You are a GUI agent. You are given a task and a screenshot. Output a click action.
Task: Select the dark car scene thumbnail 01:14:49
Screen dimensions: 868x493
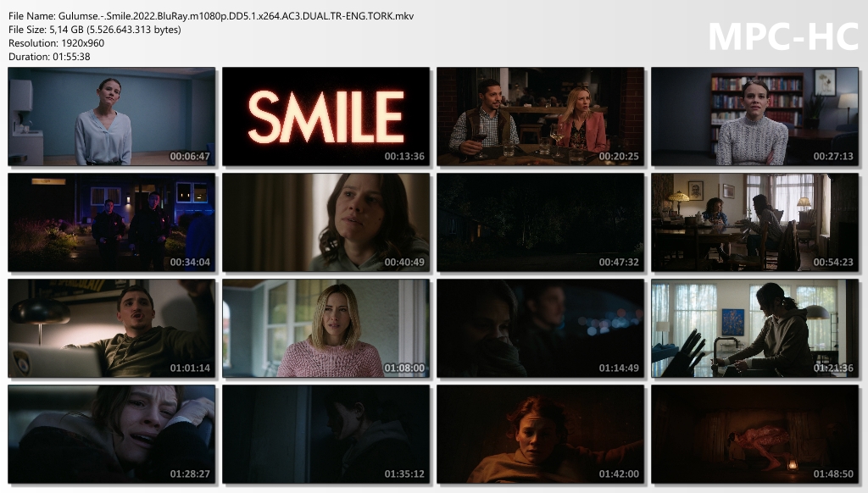[x=540, y=328]
